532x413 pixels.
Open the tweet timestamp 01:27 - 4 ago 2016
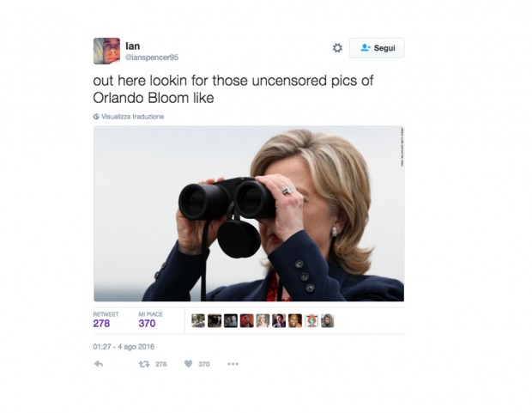click(x=124, y=347)
